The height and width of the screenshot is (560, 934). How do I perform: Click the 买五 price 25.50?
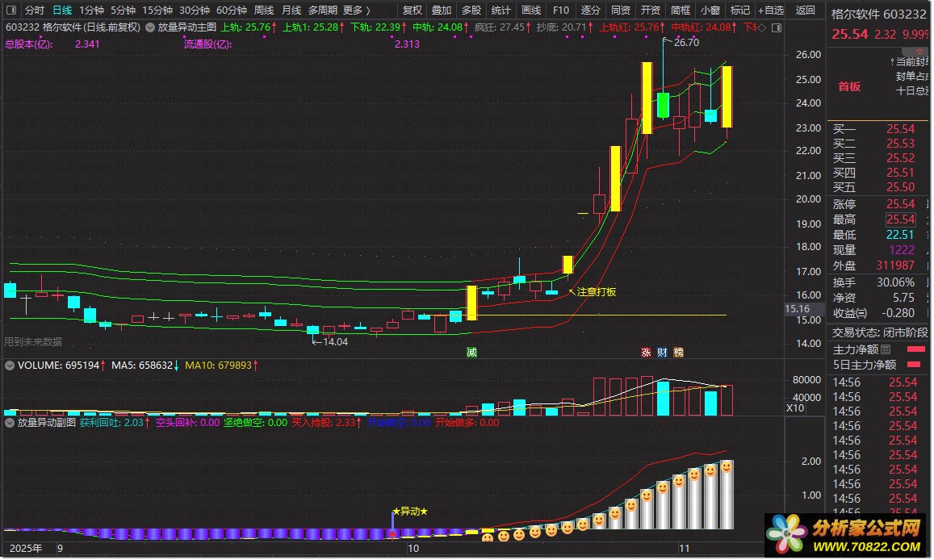point(900,187)
